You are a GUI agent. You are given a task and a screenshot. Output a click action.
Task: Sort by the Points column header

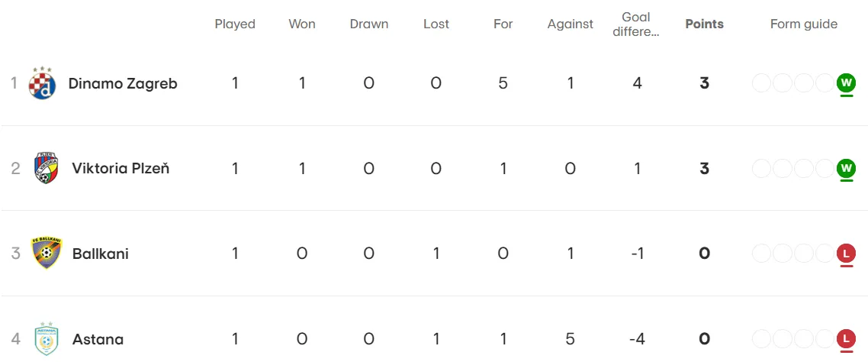(704, 24)
